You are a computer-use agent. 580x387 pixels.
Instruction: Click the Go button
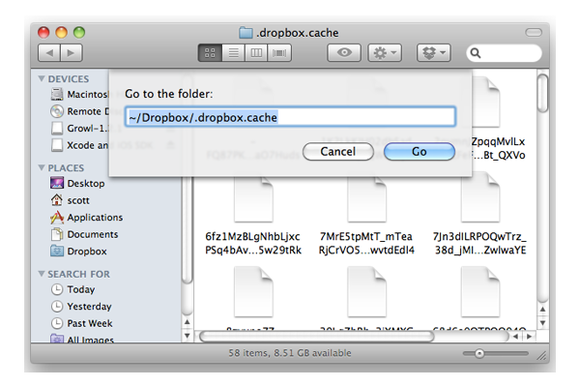point(419,152)
